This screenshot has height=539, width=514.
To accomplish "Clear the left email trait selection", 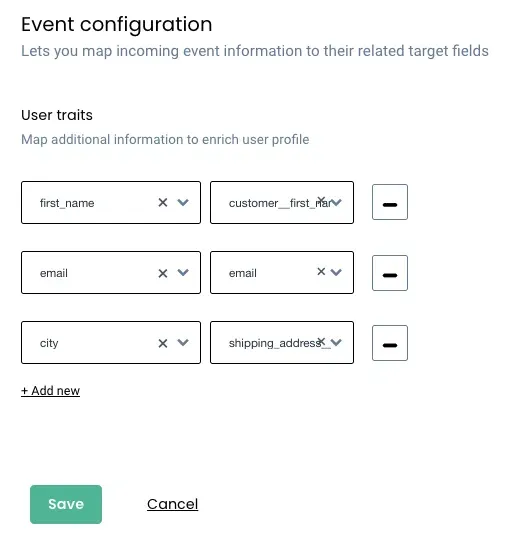I will click(163, 273).
